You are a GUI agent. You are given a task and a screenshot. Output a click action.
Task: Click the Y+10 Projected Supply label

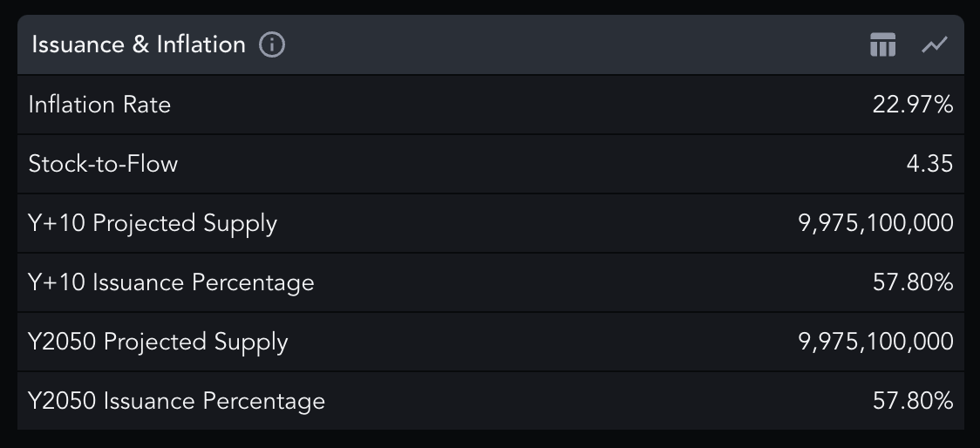(153, 223)
